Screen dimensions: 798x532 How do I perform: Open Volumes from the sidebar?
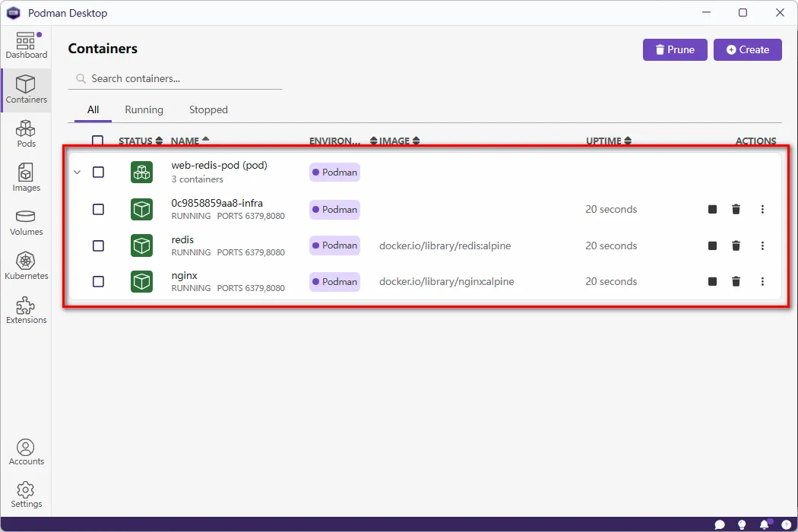pos(26,221)
